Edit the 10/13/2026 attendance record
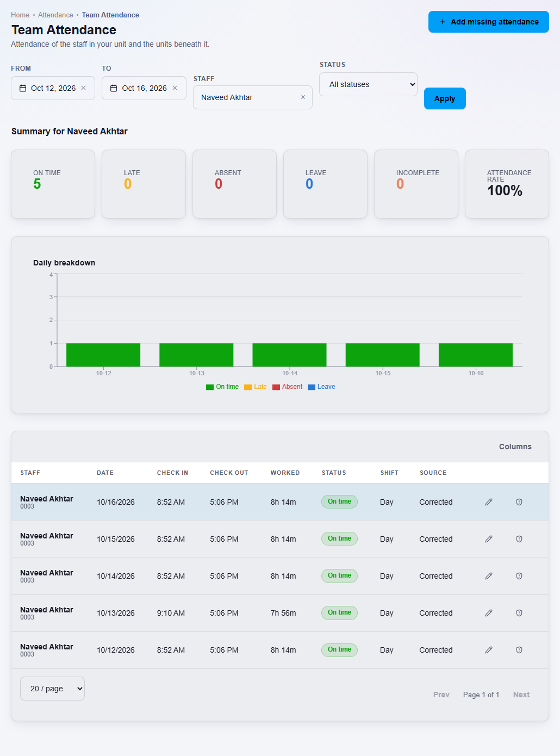The width and height of the screenshot is (560, 756). [x=489, y=613]
